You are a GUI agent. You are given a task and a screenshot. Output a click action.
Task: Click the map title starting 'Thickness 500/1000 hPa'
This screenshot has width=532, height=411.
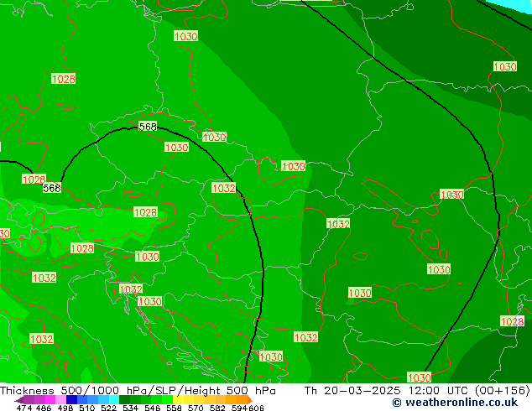tap(138, 391)
